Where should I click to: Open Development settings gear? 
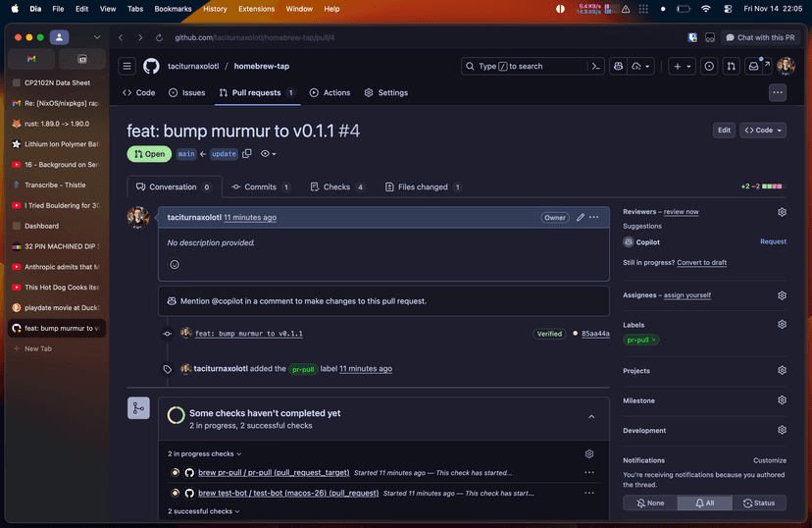782,430
